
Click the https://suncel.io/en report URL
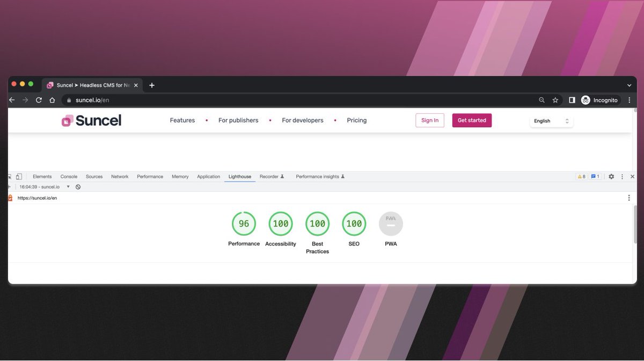(37, 198)
